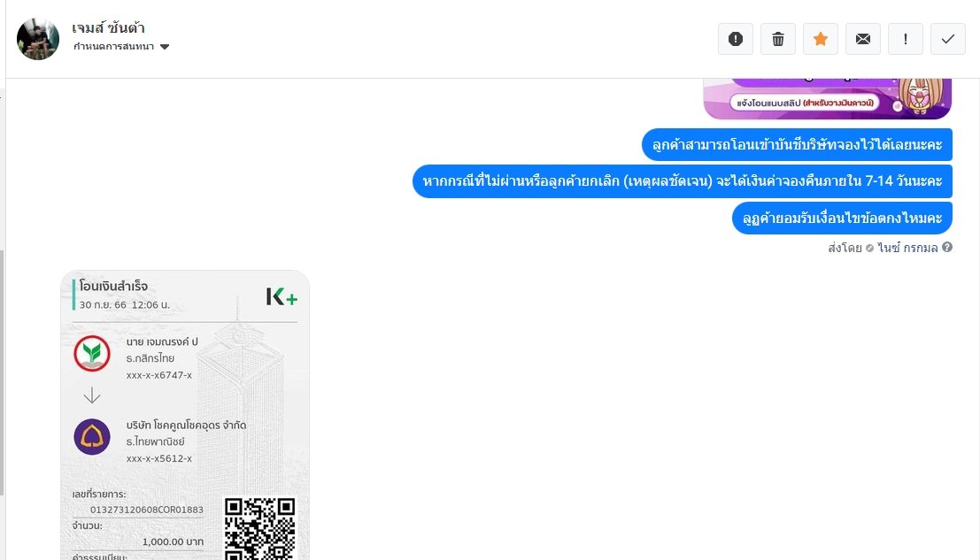The height and width of the screenshot is (560, 980).
Task: Toggle the orange star follow-up icon
Action: (821, 39)
